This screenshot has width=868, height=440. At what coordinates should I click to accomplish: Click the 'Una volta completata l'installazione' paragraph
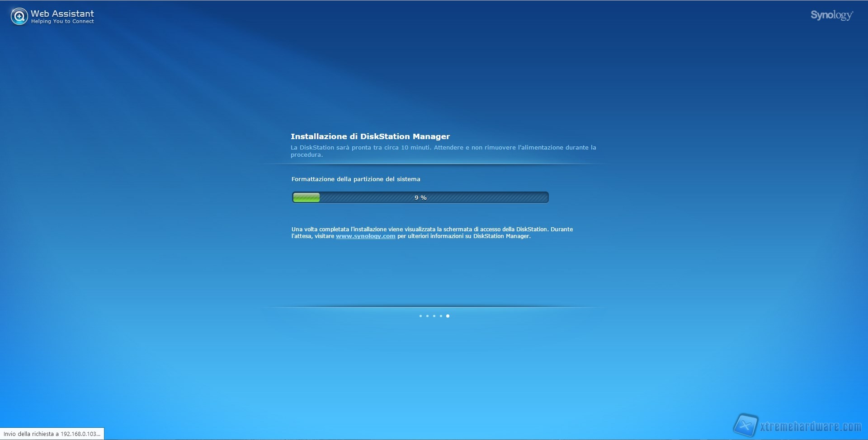point(432,229)
